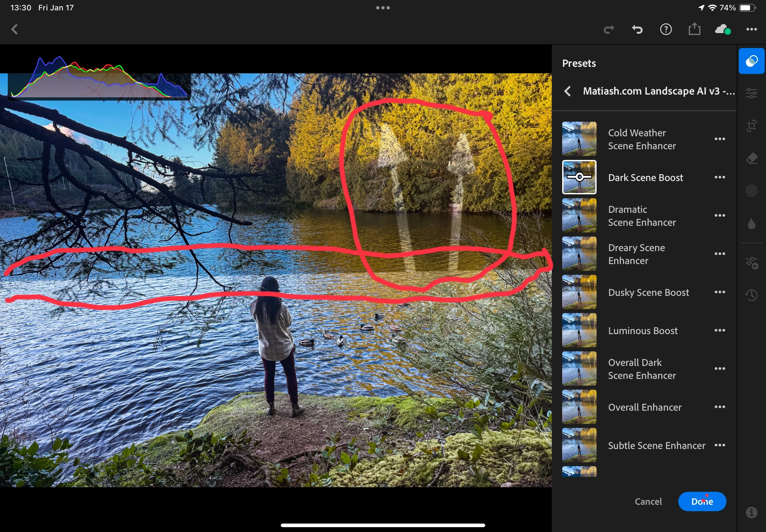Apply the Dramatic Scene Enhancer preset
The image size is (766, 532).
(x=642, y=216)
